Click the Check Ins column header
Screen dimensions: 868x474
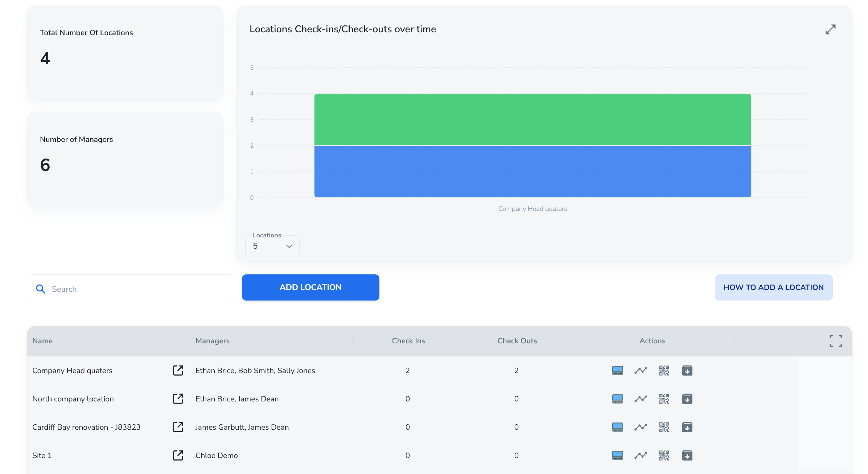(408, 341)
